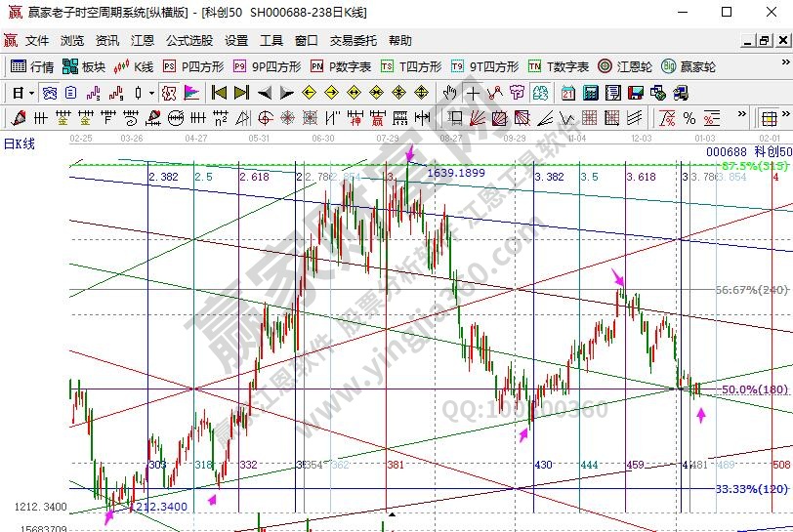Expand the candlestick style dropdown arrow
The width and height of the screenshot is (793, 532).
click(151, 93)
